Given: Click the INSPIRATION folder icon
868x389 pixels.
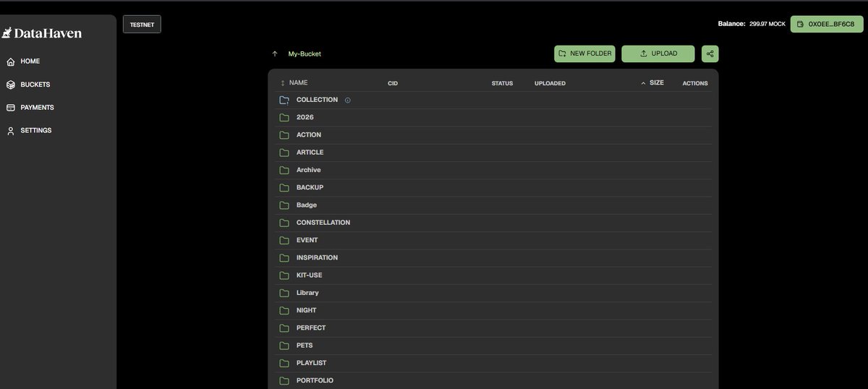Looking at the screenshot, I should coord(284,257).
